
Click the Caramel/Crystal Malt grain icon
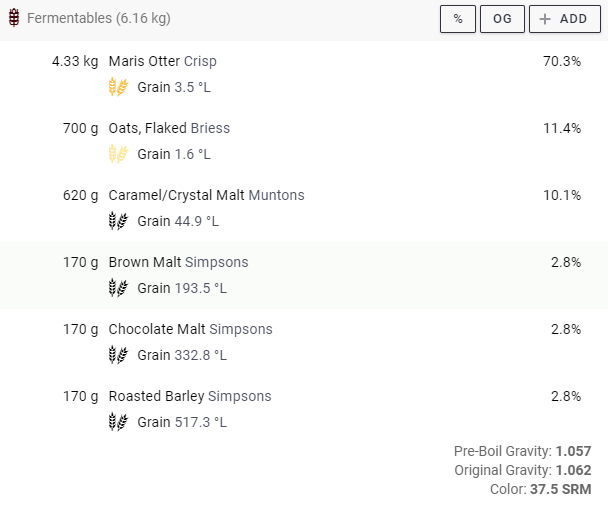coord(118,221)
